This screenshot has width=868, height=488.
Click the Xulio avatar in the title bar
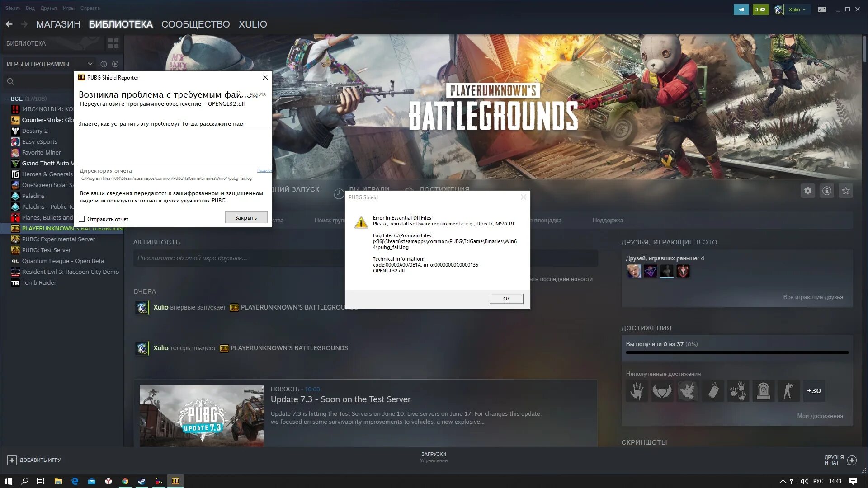pos(778,9)
